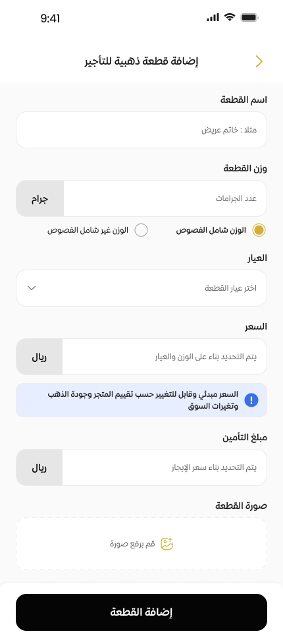This screenshot has width=283, height=644.
Task: Tap the gold back chevron in the header
Action: pyautogui.click(x=259, y=61)
